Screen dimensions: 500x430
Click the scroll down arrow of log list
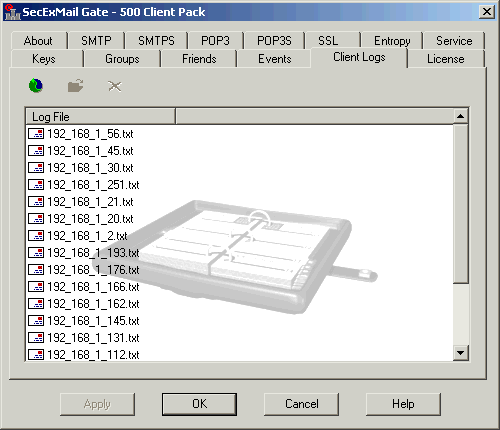(461, 353)
